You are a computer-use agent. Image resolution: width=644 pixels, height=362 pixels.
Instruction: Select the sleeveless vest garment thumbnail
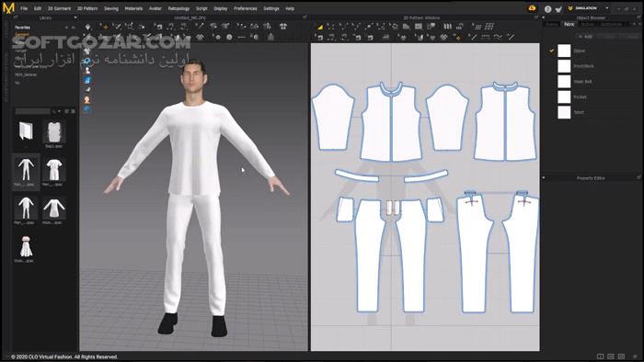pyautogui.click(x=53, y=132)
